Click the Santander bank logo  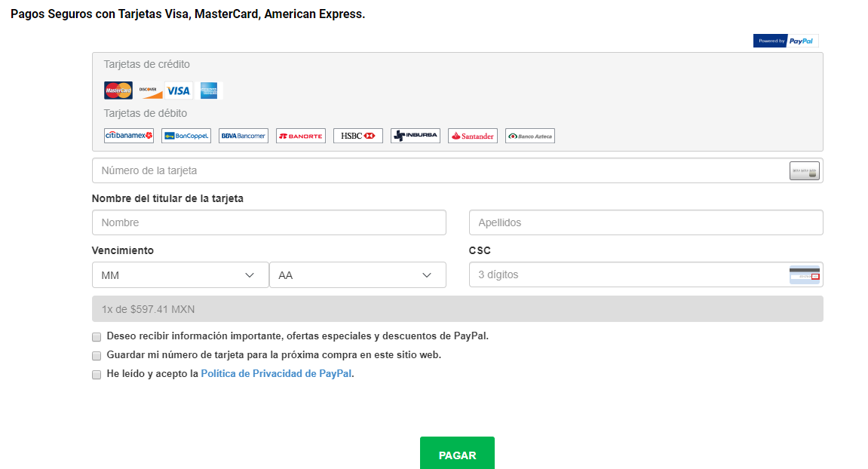[x=473, y=136]
